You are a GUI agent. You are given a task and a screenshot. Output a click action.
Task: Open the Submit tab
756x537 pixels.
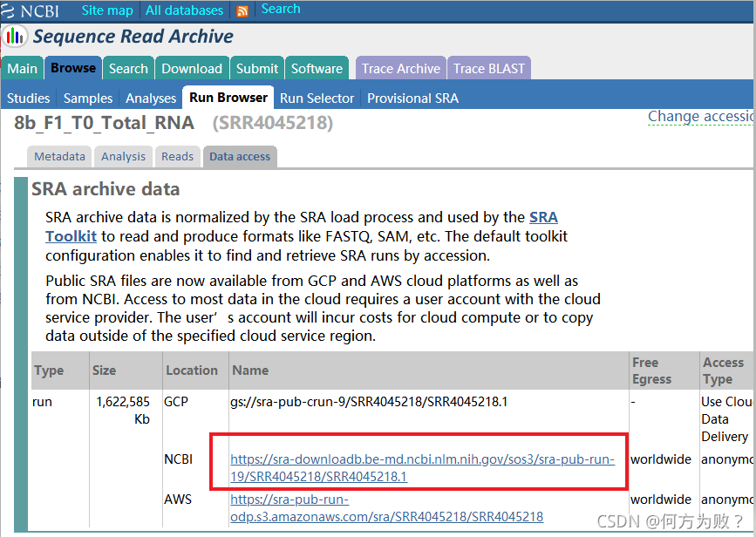(x=257, y=68)
